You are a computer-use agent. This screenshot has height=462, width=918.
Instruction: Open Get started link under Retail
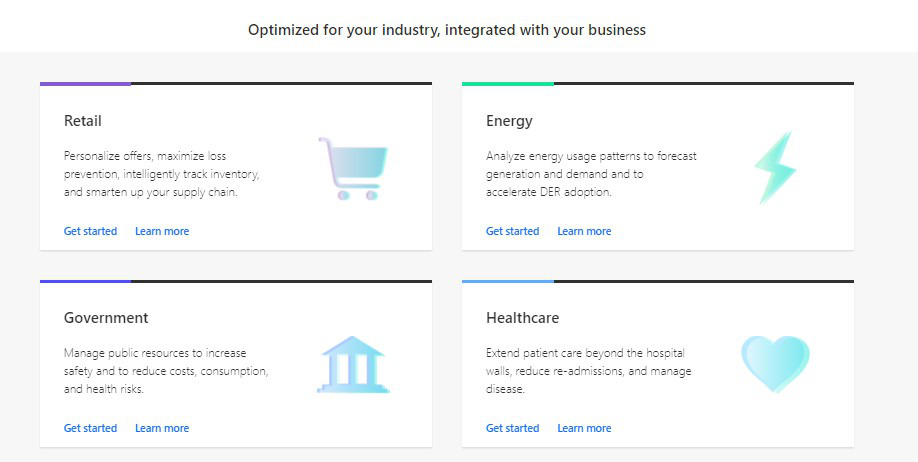[x=90, y=231]
